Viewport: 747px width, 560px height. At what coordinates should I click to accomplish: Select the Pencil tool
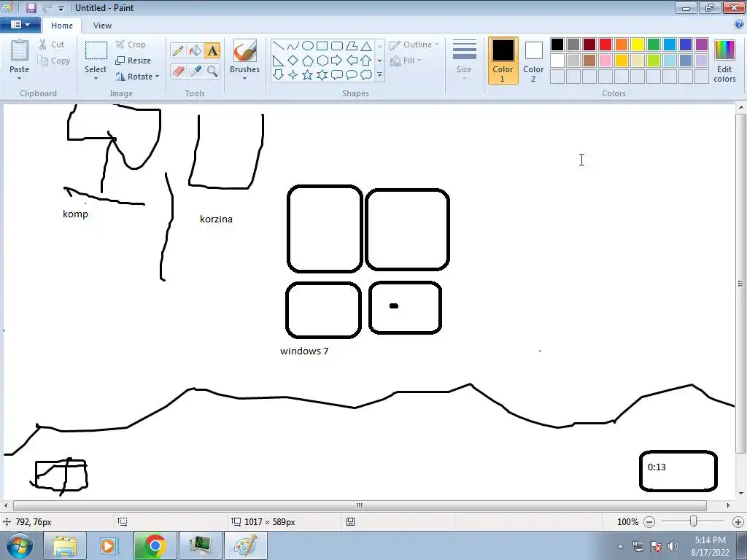tap(178, 50)
